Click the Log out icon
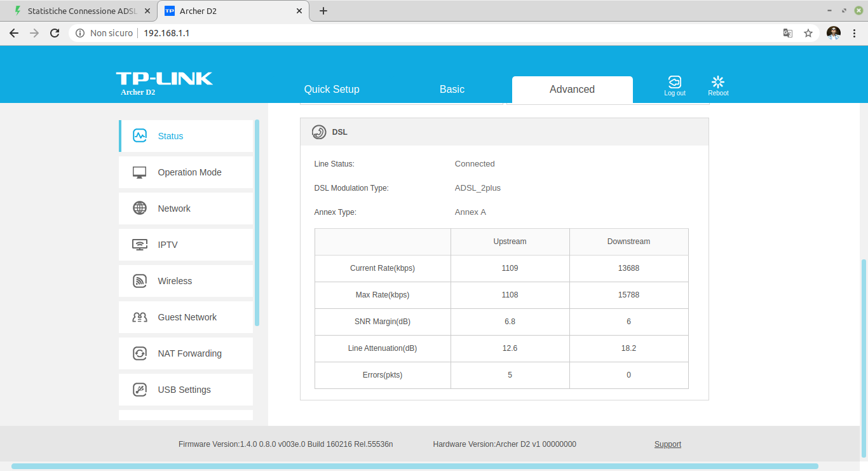This screenshot has width=868, height=471. coord(674,82)
